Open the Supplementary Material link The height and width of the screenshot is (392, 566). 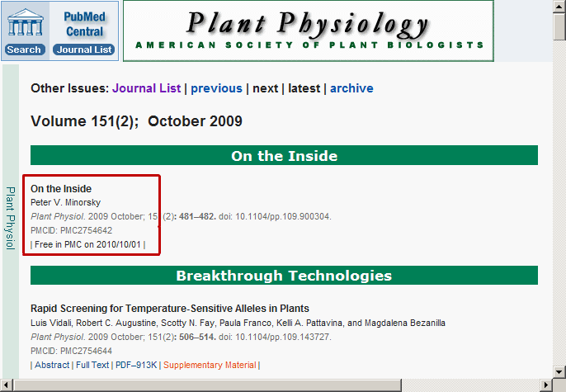209,365
